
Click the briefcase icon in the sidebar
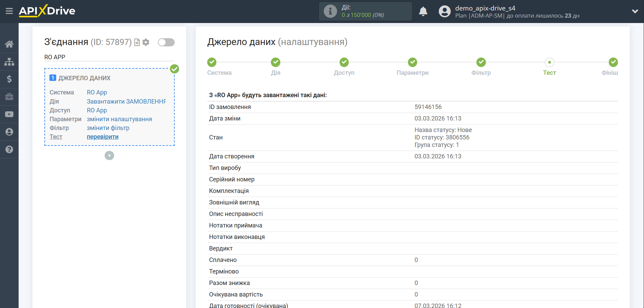[x=9, y=97]
